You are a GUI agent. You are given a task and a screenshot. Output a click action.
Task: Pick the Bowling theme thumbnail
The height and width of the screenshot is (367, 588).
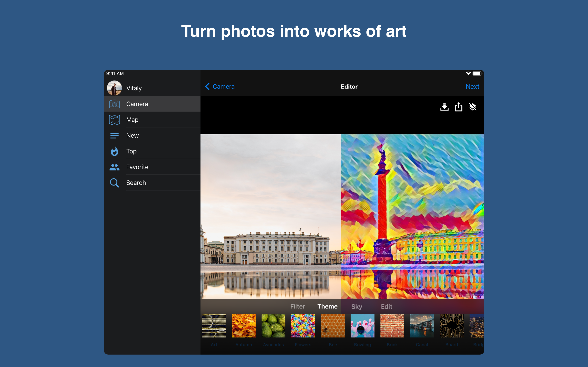[362, 325]
